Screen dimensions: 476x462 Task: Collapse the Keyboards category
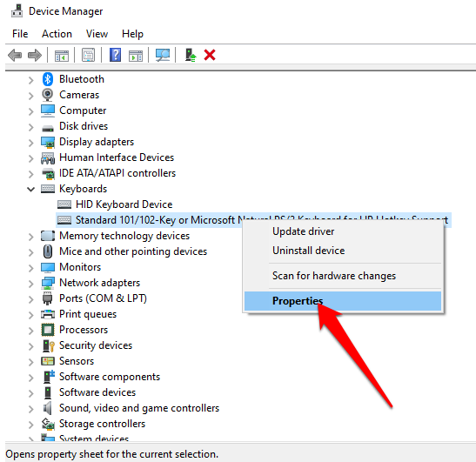coord(30,189)
